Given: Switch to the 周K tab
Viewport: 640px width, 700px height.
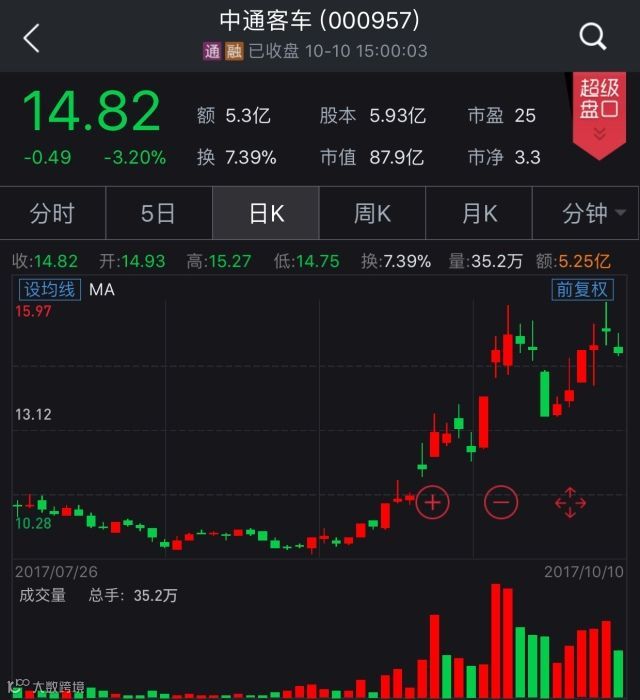Looking at the screenshot, I should 372,213.
